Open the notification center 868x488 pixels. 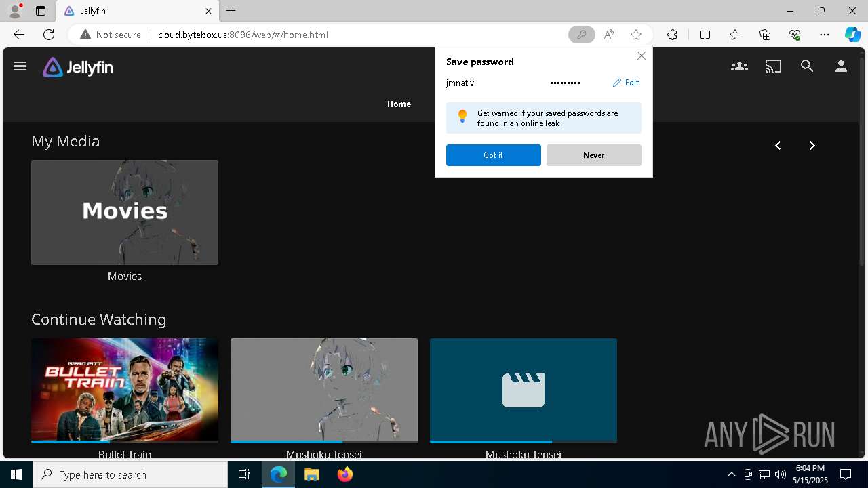click(x=846, y=474)
